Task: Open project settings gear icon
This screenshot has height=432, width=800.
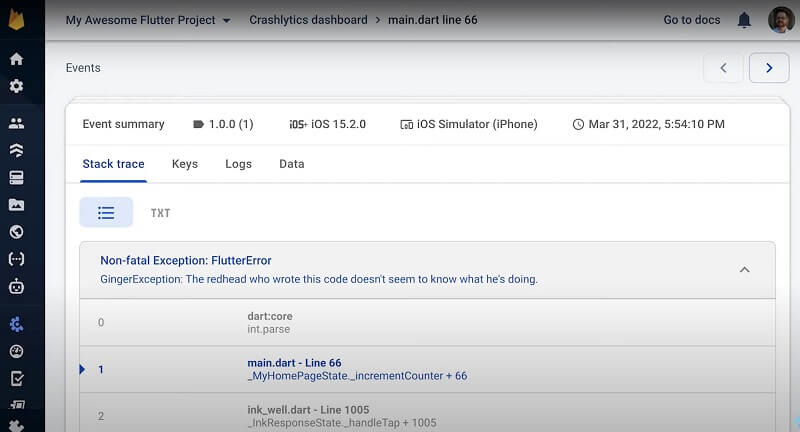Action: [x=16, y=86]
